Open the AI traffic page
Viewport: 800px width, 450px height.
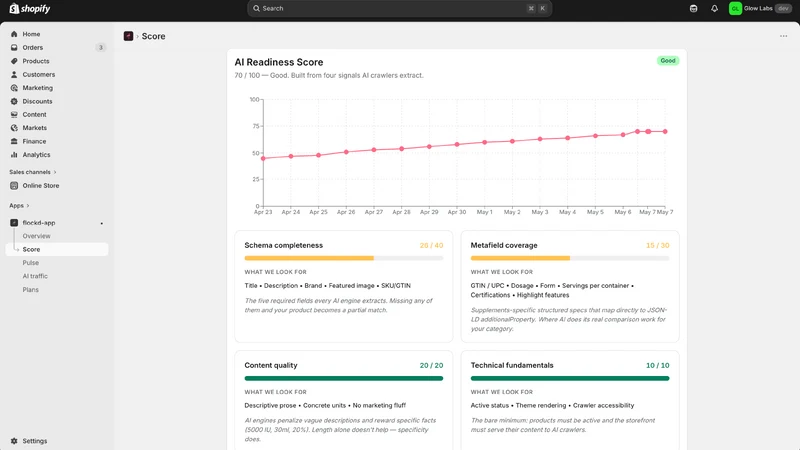[35, 276]
